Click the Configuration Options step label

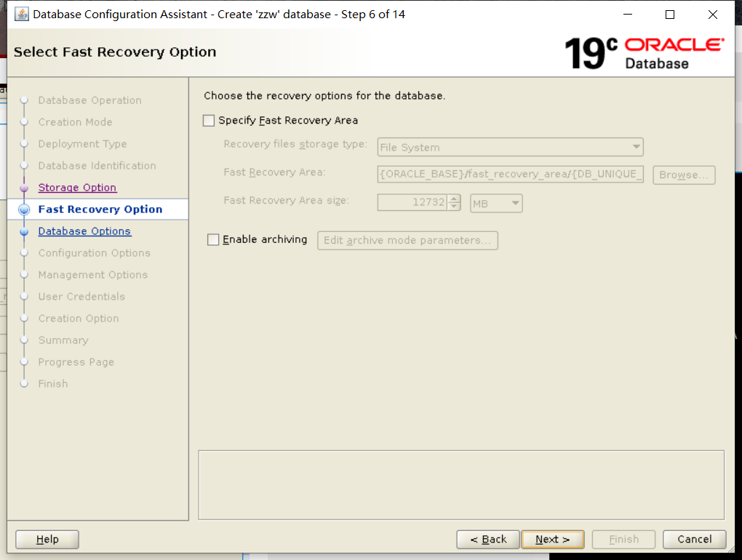coord(94,253)
